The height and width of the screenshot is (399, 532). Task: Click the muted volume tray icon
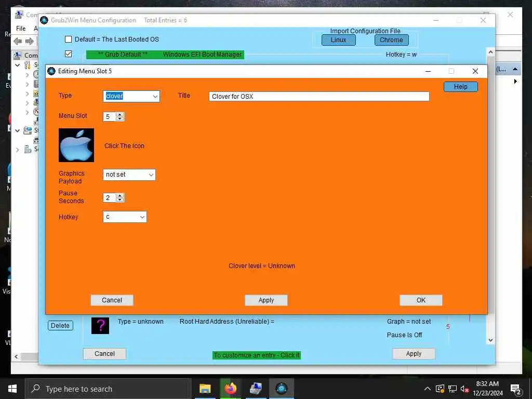click(465, 389)
